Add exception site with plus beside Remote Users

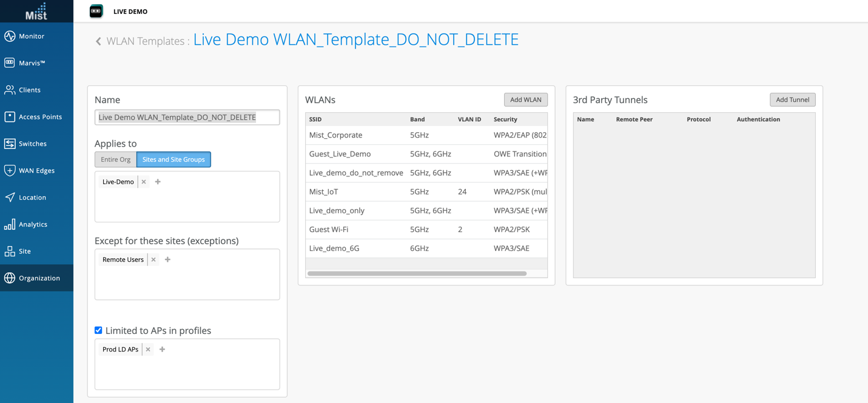point(168,259)
